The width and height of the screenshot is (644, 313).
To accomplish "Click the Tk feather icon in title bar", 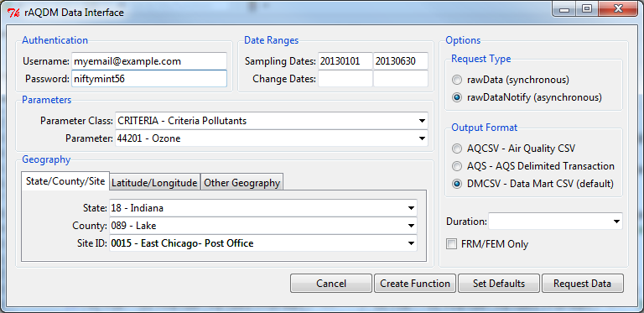I will point(13,13).
